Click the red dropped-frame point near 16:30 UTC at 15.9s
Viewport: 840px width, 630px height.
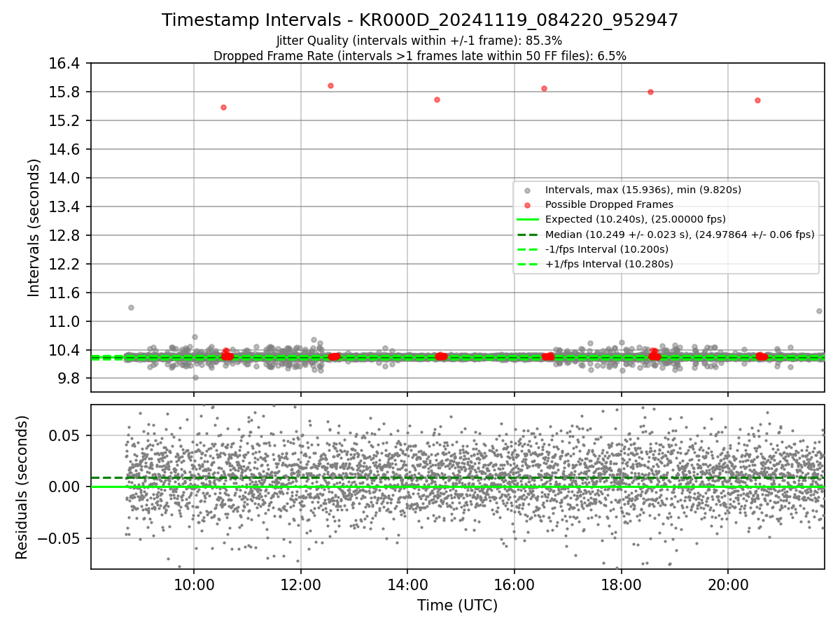click(544, 88)
